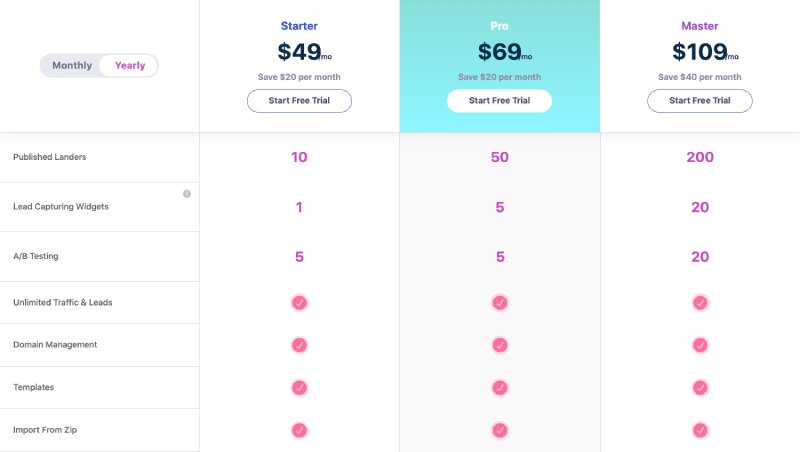Click Master's Import From Zip checkmark
The height and width of the screenshot is (452, 800).
click(700, 431)
